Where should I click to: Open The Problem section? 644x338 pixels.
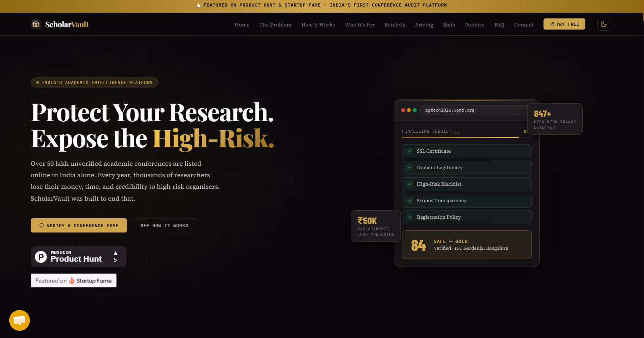point(275,25)
